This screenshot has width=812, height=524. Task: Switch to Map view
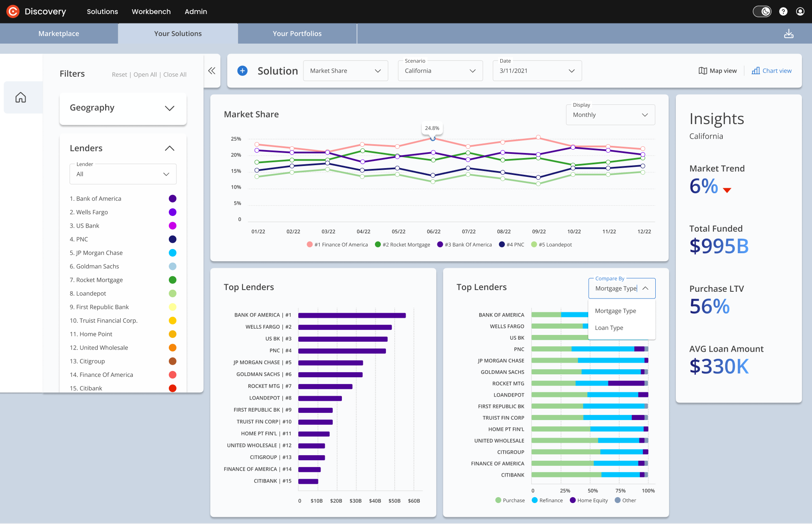click(x=717, y=71)
